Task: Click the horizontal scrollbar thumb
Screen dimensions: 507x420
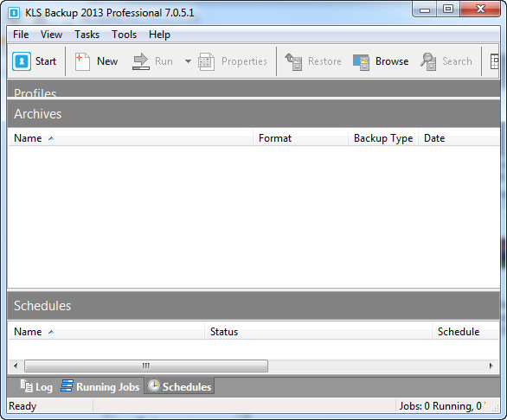Action: (x=146, y=366)
